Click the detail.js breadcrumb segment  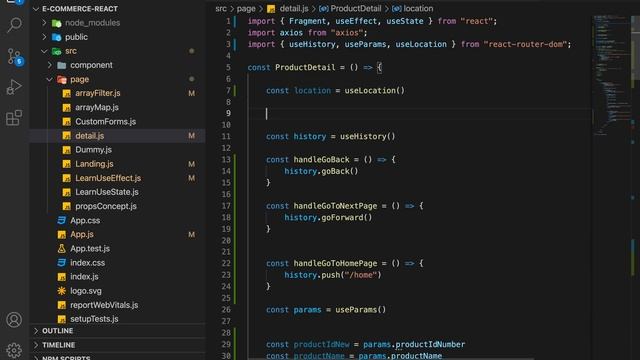(x=294, y=9)
